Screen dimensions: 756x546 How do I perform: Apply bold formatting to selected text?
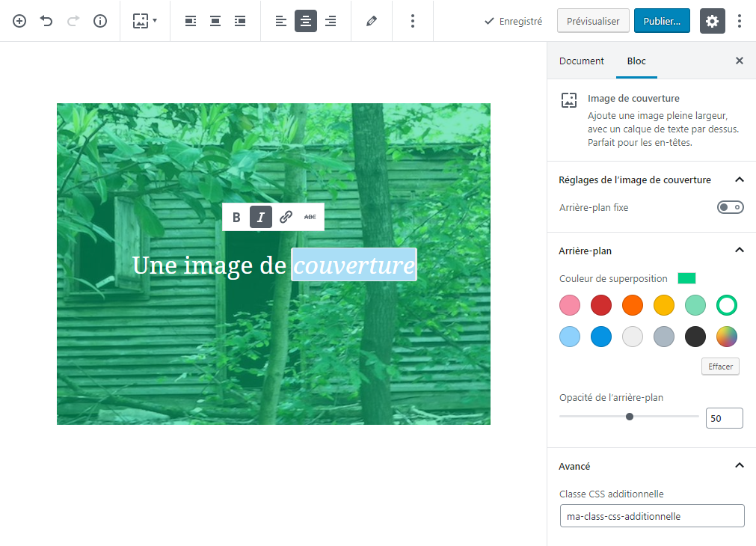pos(236,218)
